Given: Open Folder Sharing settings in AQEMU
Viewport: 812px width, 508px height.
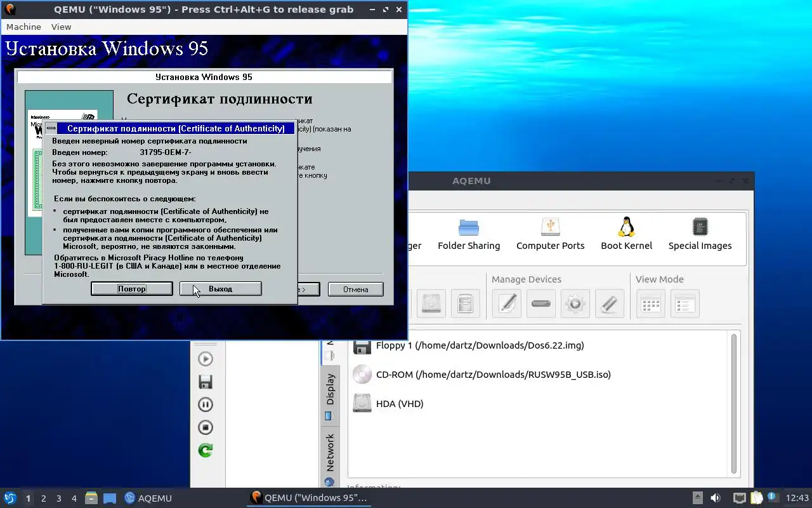Looking at the screenshot, I should pyautogui.click(x=469, y=234).
